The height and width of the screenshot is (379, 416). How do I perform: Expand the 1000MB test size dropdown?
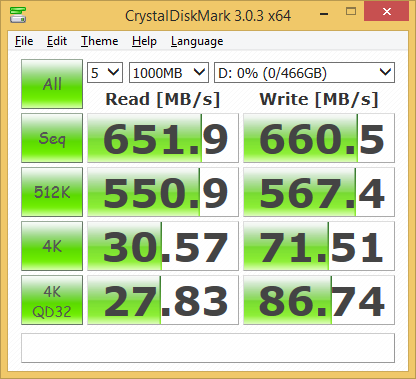169,72
